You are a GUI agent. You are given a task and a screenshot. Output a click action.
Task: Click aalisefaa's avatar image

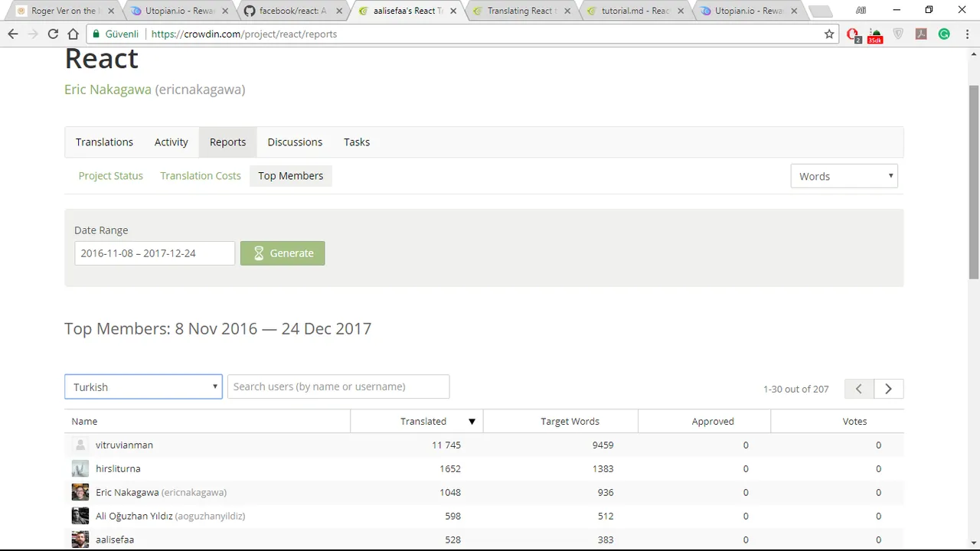coord(80,540)
